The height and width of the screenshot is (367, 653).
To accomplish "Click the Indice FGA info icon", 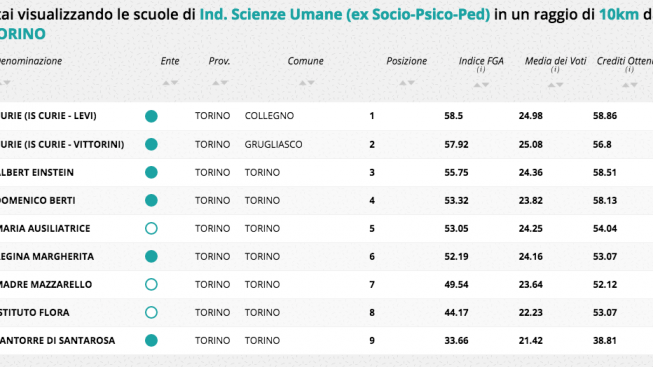I will click(x=481, y=70).
